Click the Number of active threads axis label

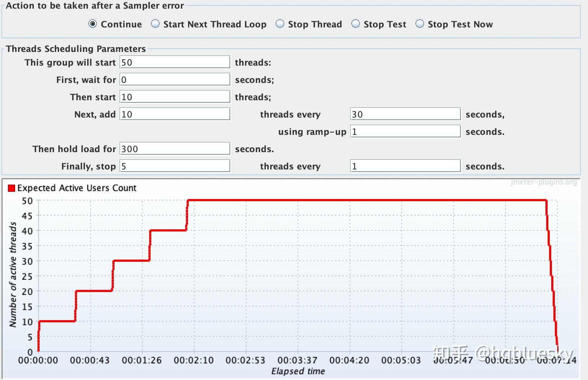click(x=13, y=276)
